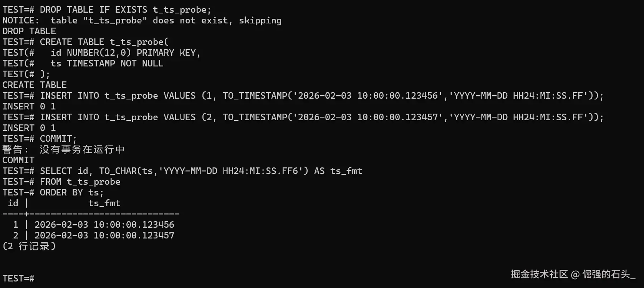The image size is (644, 288).
Task: Click the id column header
Action: (x=13, y=203)
